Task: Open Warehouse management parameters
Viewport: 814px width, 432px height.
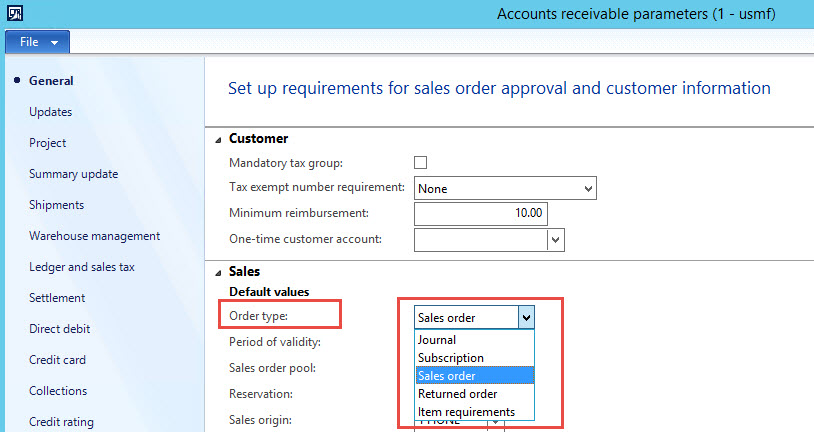Action: coord(94,236)
